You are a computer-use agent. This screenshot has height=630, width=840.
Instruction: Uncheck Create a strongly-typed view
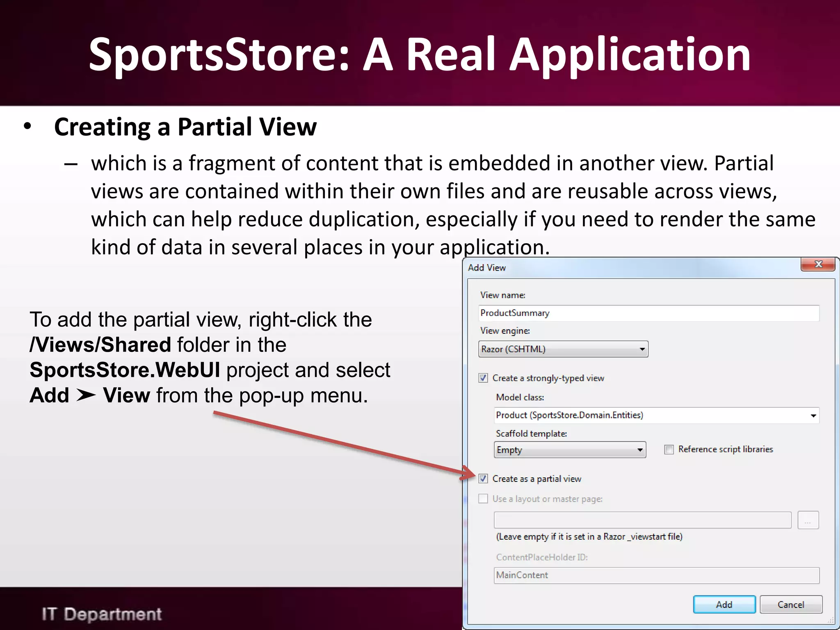(483, 378)
